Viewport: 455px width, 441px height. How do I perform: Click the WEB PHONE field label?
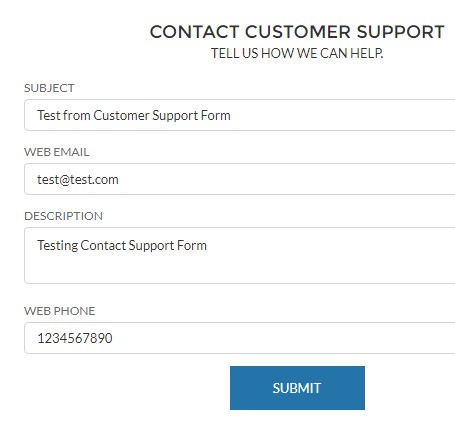pyautogui.click(x=60, y=311)
